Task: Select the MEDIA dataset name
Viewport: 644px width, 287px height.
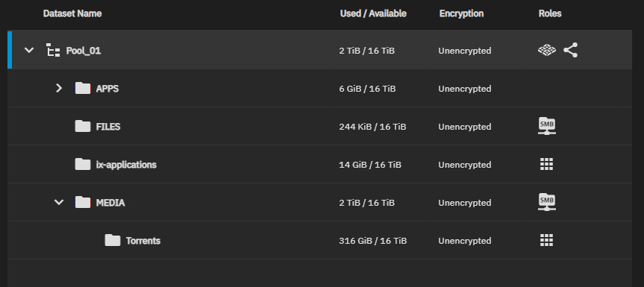Action: tap(110, 203)
